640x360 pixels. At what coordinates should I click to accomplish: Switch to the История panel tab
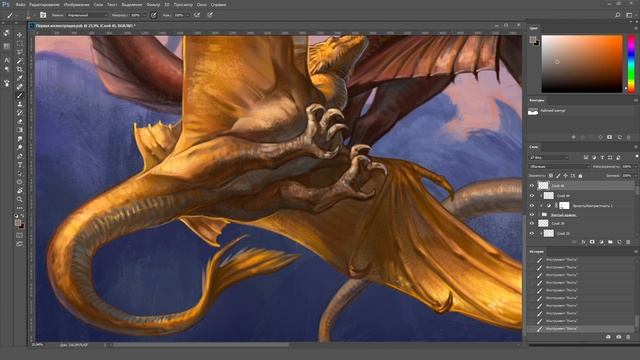pos(536,251)
